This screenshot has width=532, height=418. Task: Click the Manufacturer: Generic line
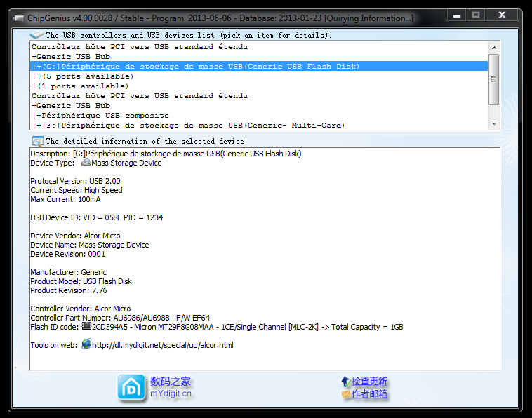coord(68,272)
